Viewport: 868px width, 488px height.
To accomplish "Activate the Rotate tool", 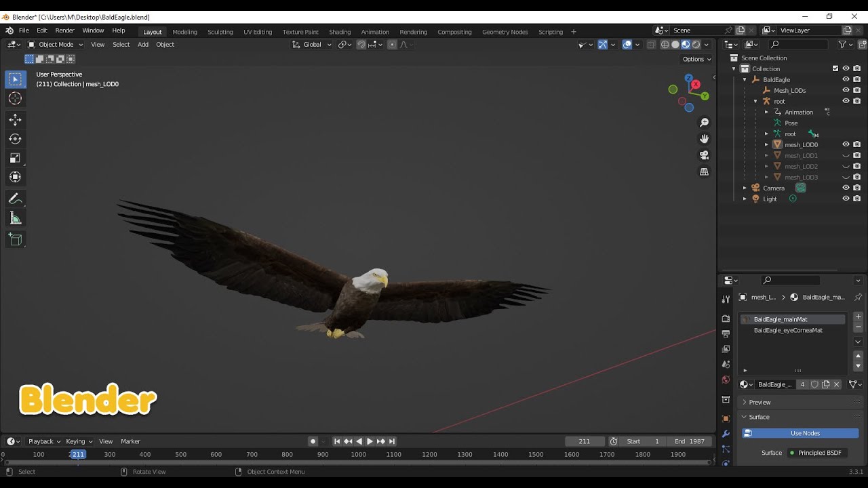I will click(15, 139).
